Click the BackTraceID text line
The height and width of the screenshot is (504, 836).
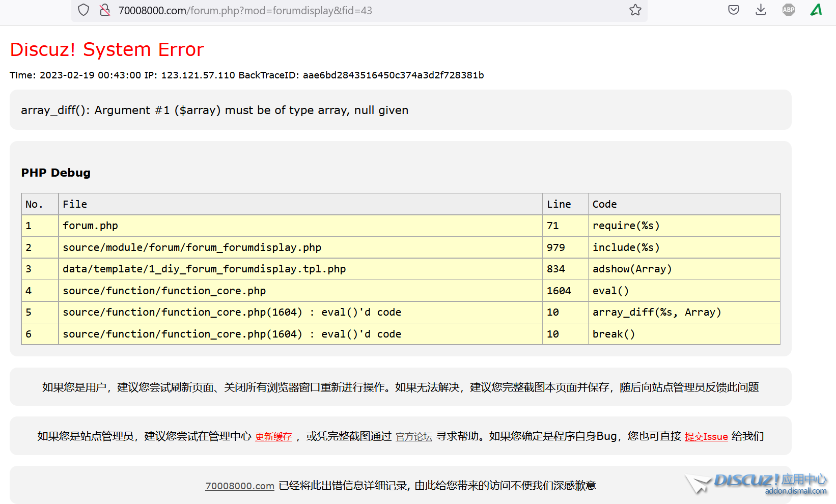pyautogui.click(x=246, y=75)
